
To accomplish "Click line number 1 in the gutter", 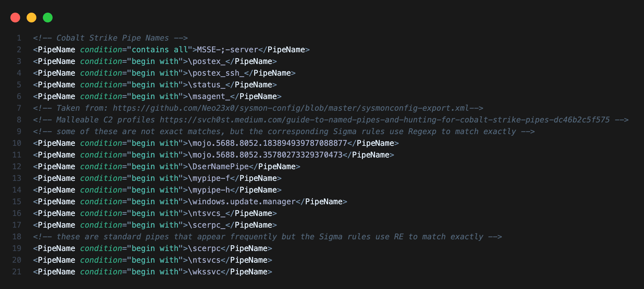I will [19, 38].
